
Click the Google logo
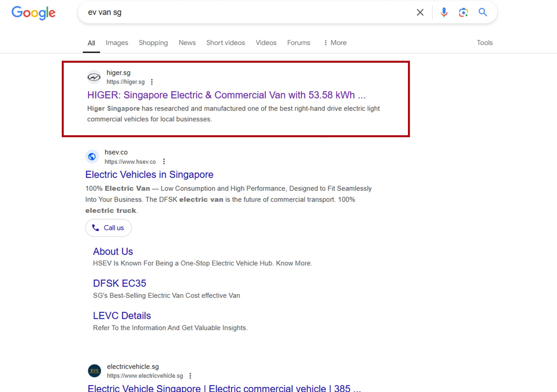point(33,13)
